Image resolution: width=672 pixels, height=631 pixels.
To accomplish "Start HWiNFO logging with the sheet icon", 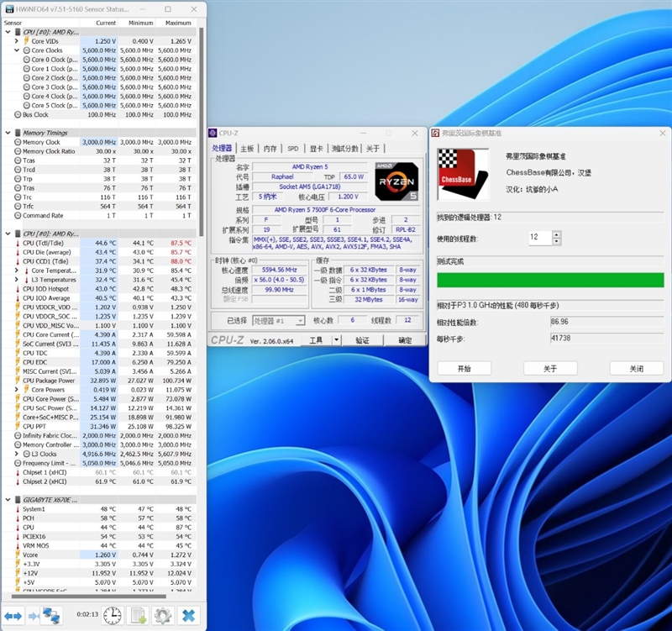I will point(139,616).
